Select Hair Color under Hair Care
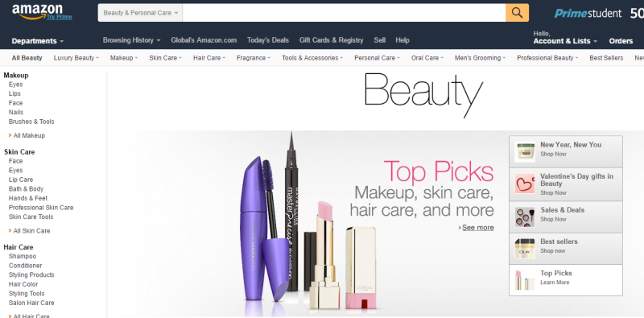 click(23, 284)
